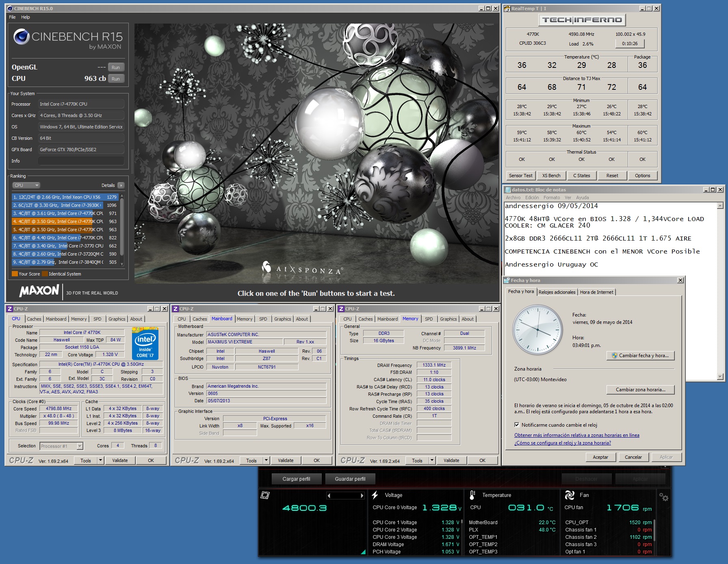Click the shield icon on Cambiar fecha y hora
This screenshot has width=728, height=564.
[614, 356]
